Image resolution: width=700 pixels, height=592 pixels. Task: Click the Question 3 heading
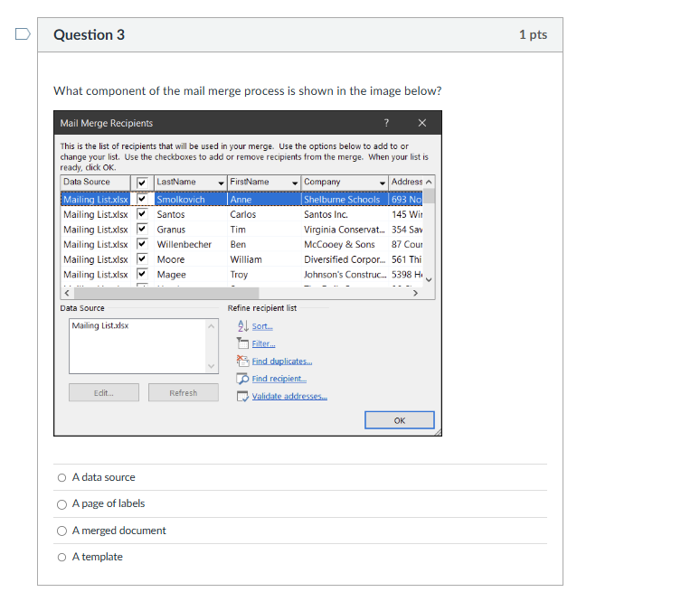point(89,35)
